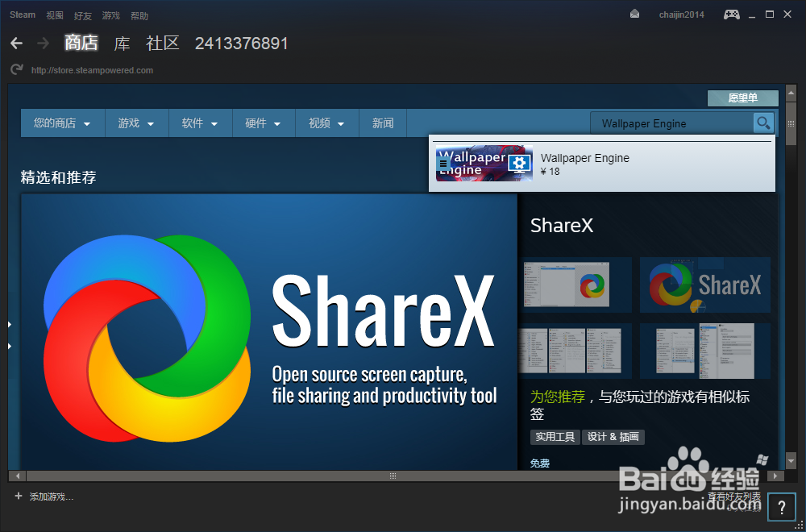Click the Wallpaper Engine search field

pos(672,123)
